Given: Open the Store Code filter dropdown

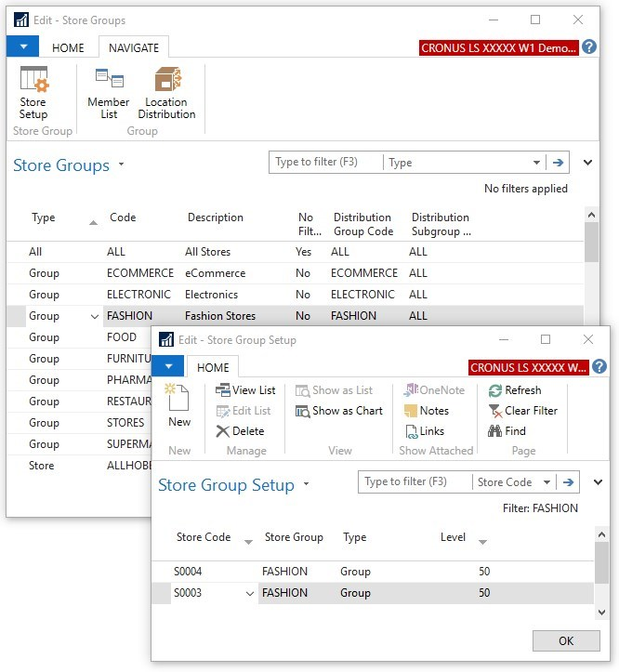Looking at the screenshot, I should coord(547,482).
